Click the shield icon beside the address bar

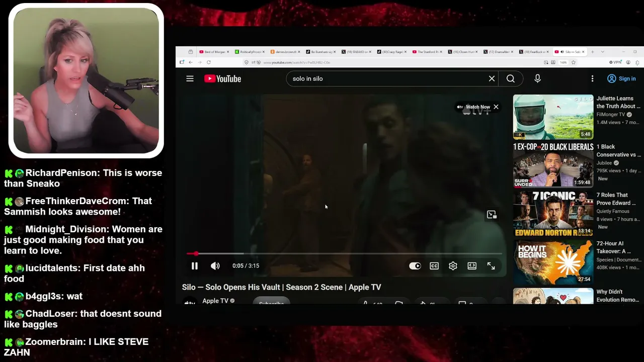[246, 62]
